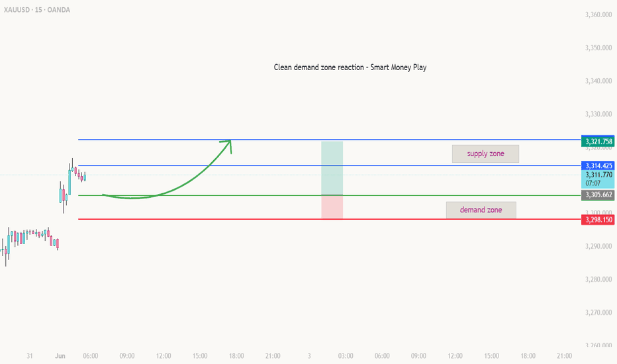
Task: Click the 3,340.000 price scale label
Action: (x=598, y=81)
